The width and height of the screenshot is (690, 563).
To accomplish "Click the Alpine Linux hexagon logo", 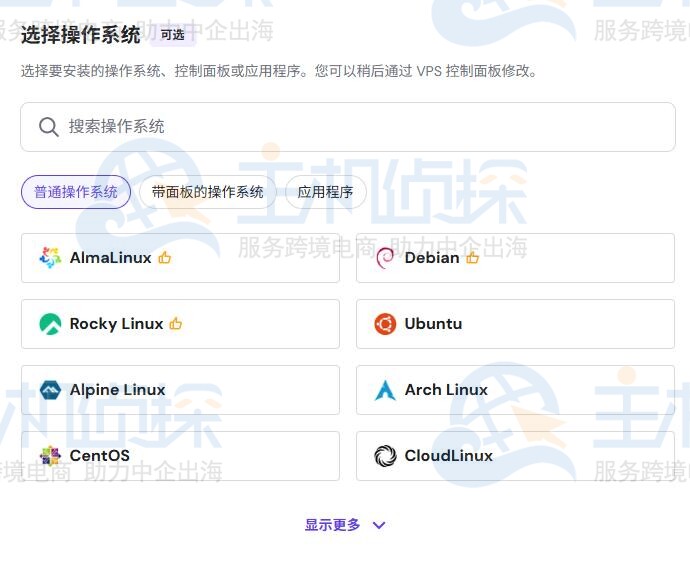I will point(50,390).
